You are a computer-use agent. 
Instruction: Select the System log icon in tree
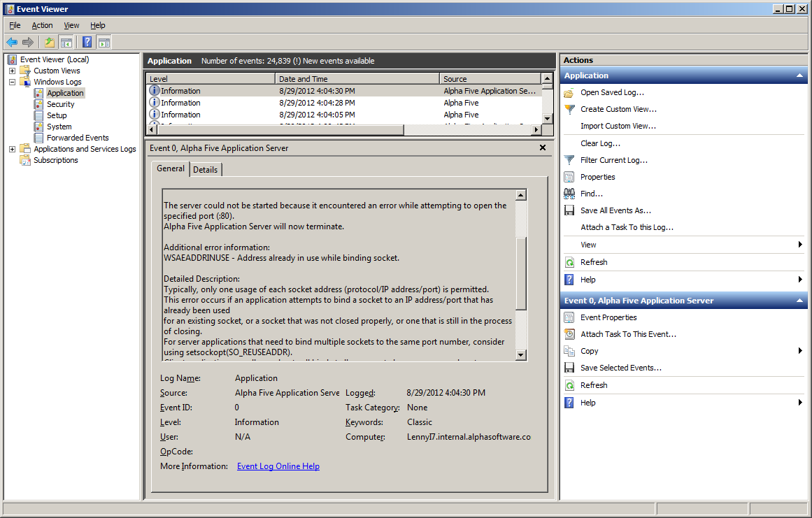click(38, 127)
